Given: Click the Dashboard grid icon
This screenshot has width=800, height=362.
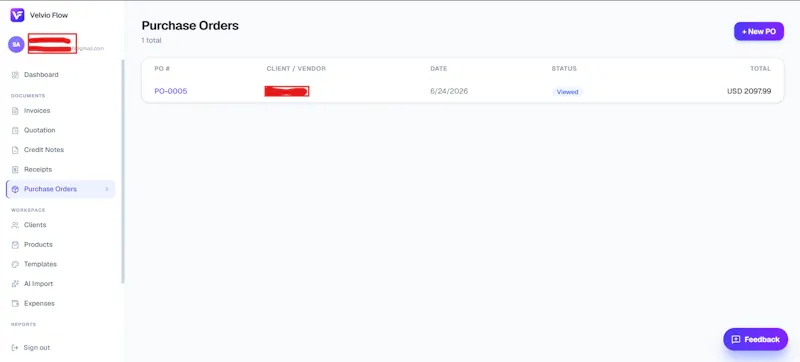Looking at the screenshot, I should pyautogui.click(x=15, y=75).
